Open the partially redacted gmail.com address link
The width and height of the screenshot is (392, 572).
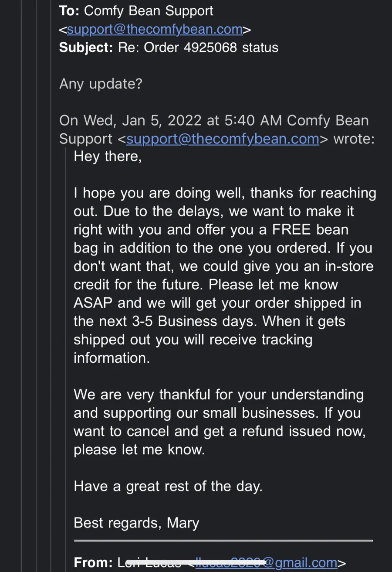coord(266,562)
